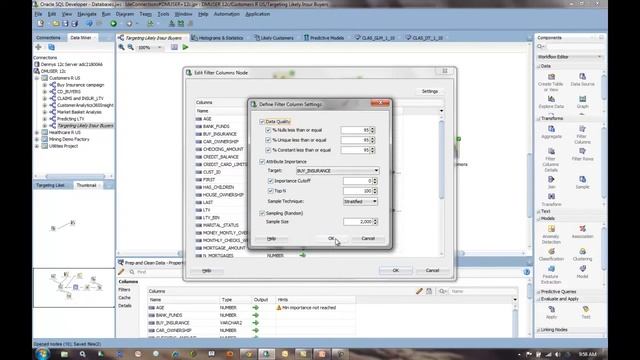Run the workflow with green play icon
The height and width of the screenshot is (360, 640).
pos(186,47)
